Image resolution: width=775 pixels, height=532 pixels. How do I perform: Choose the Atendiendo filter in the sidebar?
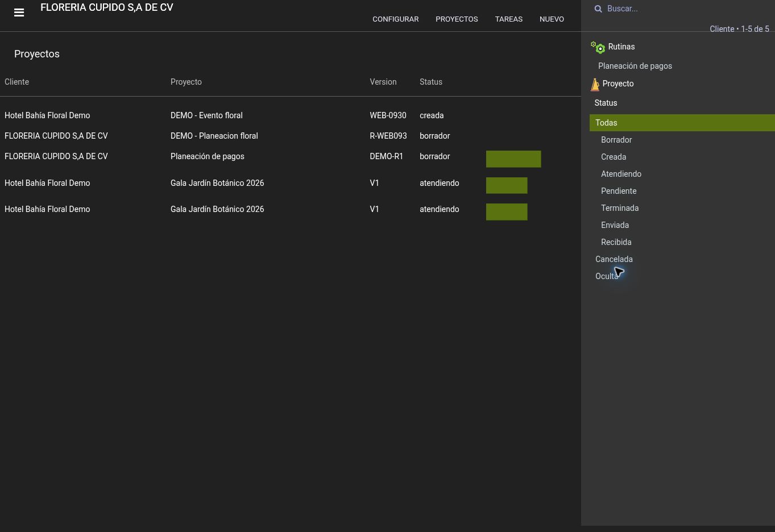621,174
